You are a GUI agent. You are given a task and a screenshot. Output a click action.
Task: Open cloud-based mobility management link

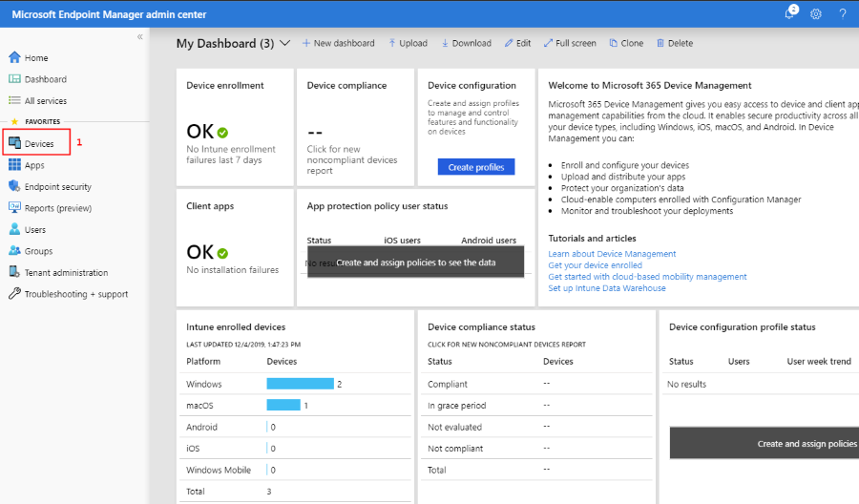point(647,277)
